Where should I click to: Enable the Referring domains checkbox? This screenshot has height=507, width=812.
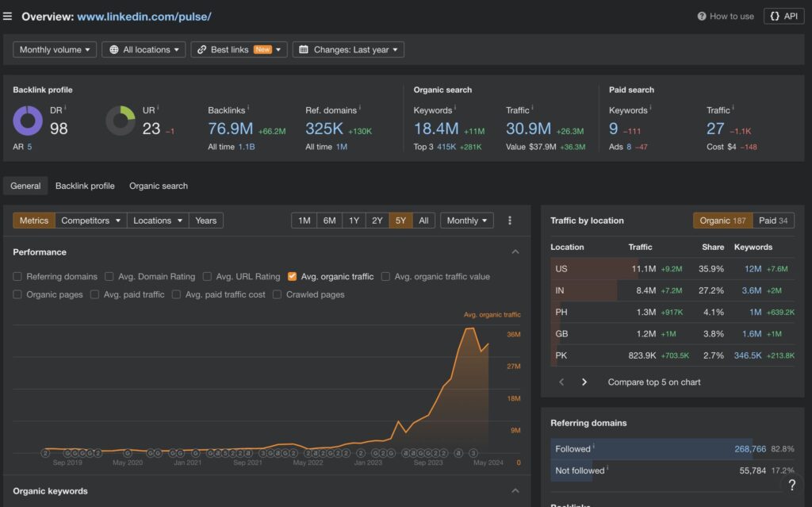click(x=17, y=276)
